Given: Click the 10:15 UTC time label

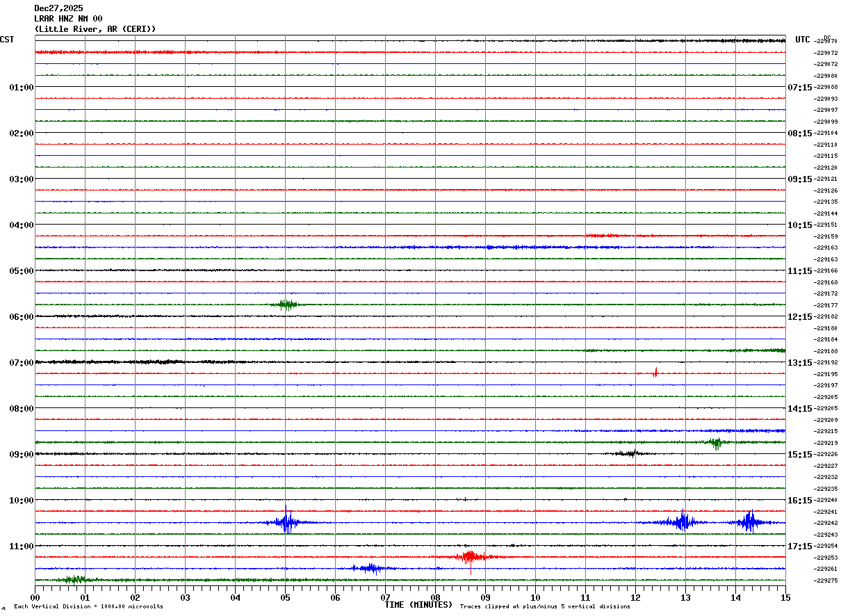Looking at the screenshot, I should tap(799, 225).
